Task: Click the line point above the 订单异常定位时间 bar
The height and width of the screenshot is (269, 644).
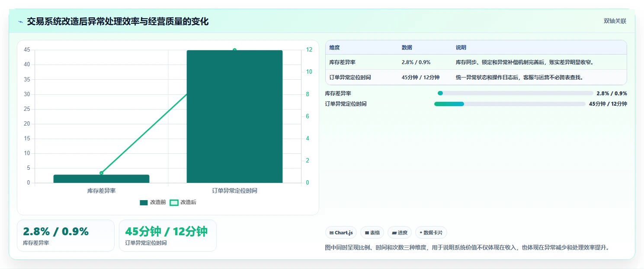Action: [234, 50]
